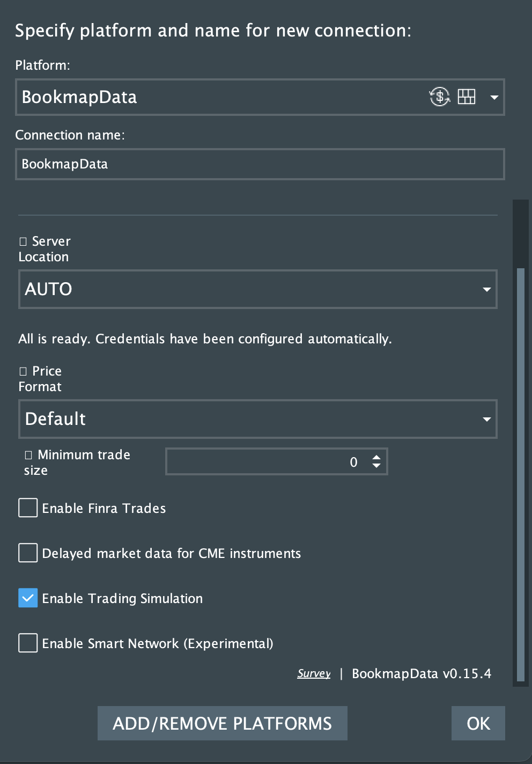This screenshot has height=764, width=532.
Task: Click the BookmapData v0.15.4 version text
Action: (422, 674)
